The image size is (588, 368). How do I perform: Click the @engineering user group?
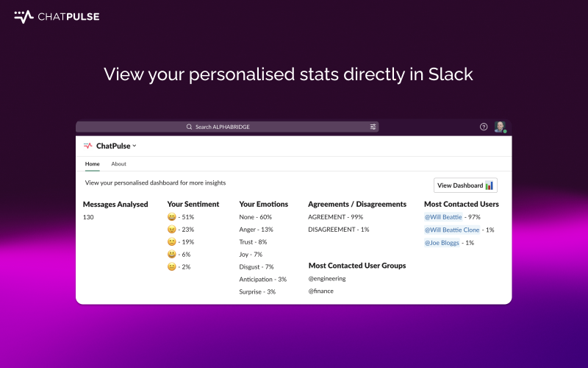click(x=327, y=279)
